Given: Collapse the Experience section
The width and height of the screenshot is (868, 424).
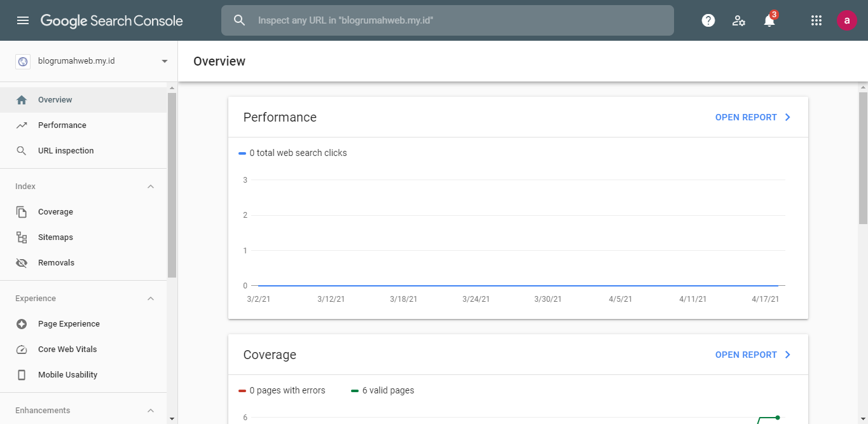Looking at the screenshot, I should (x=151, y=299).
